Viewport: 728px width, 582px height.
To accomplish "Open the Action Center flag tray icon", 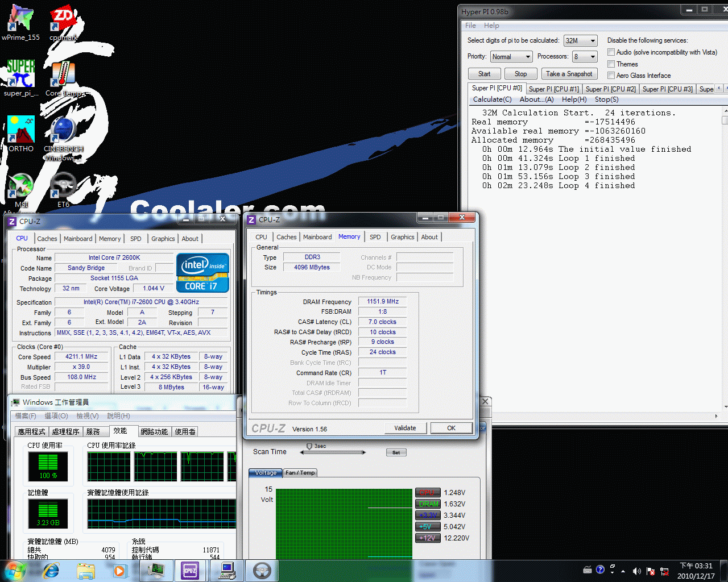I will [x=650, y=571].
